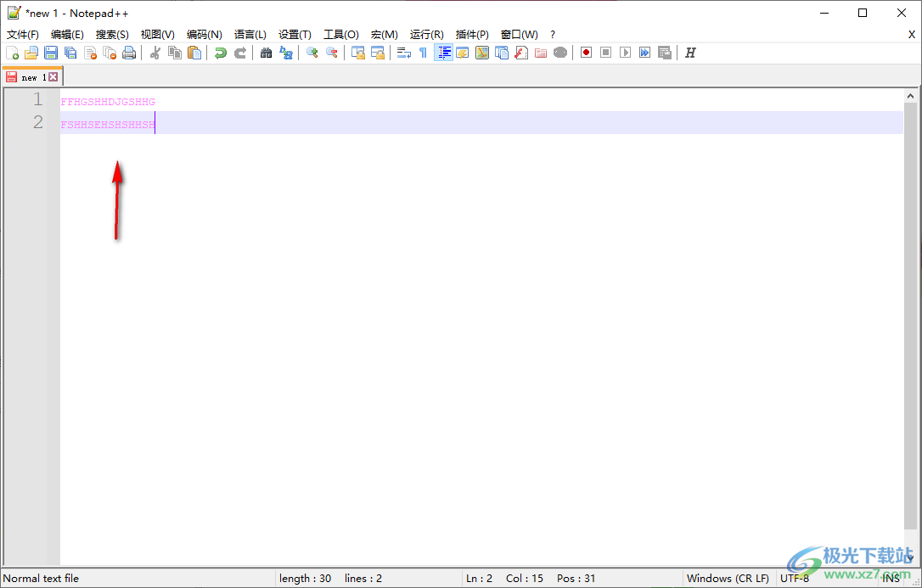Open the Find dialog via toolbar icon

266,52
